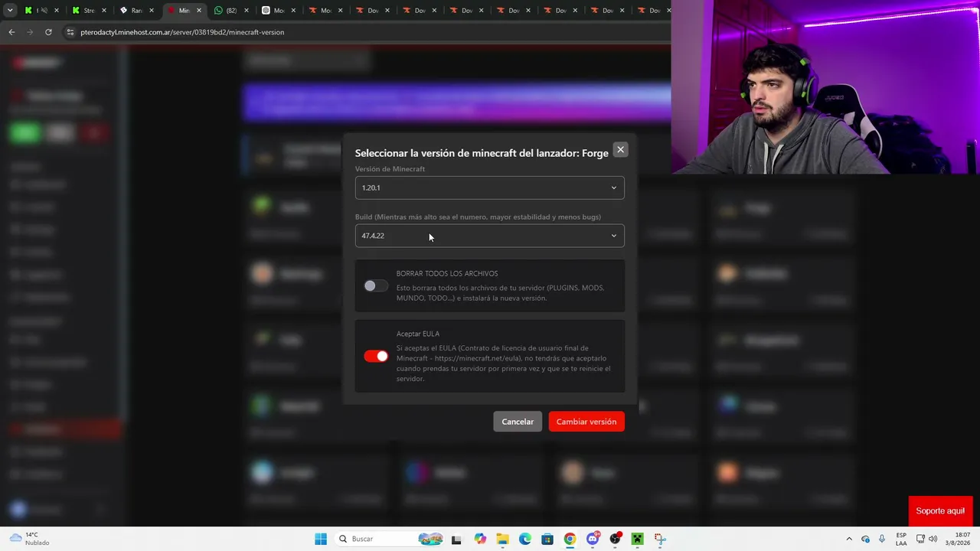
Task: Close the Forge version selection dialog
Action: click(620, 150)
